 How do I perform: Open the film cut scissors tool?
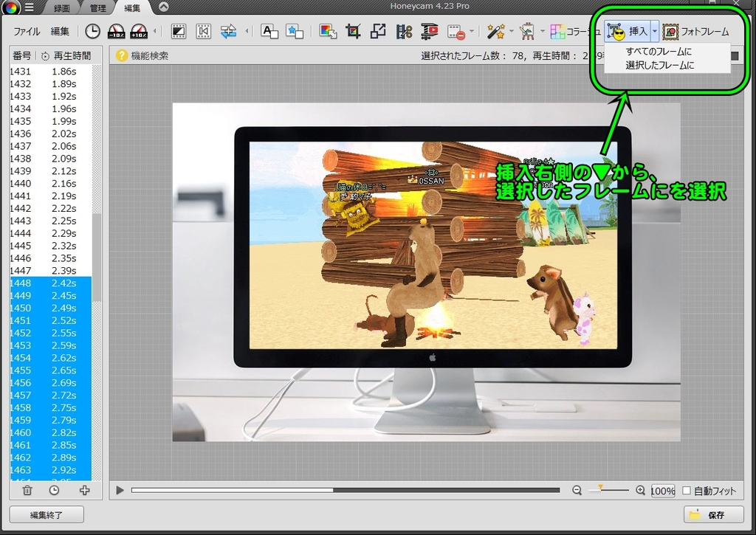click(404, 32)
